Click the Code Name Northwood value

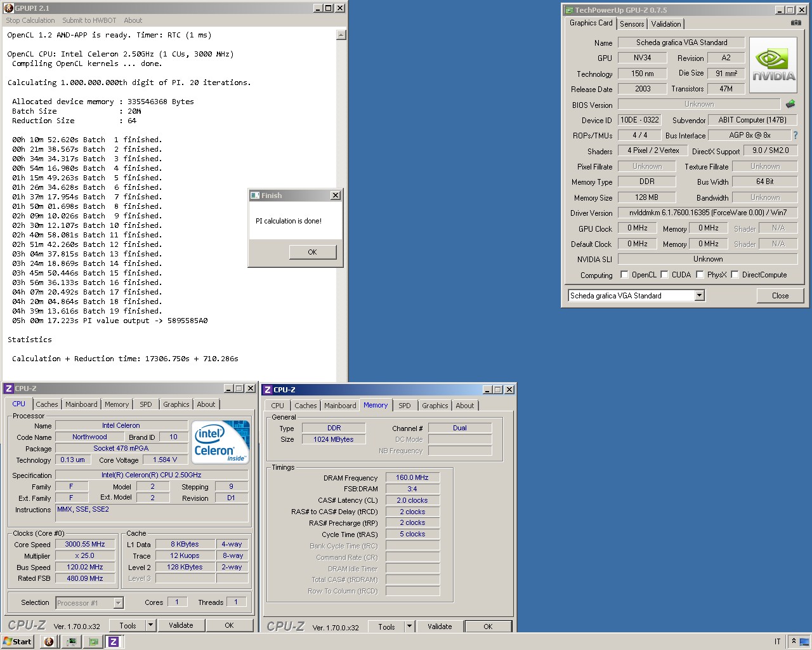pos(89,437)
